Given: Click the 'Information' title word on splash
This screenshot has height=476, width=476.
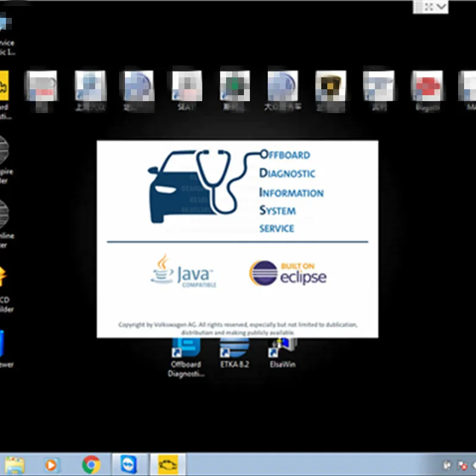Looking at the screenshot, I should [x=292, y=192].
